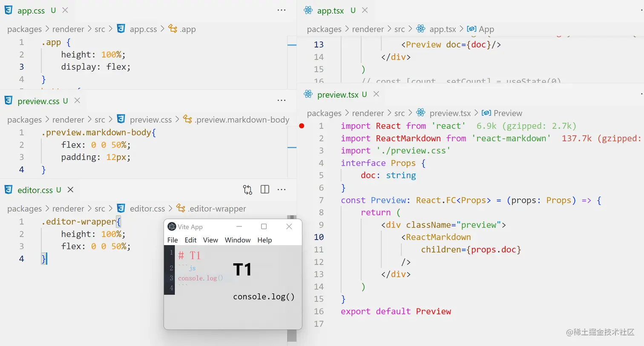The width and height of the screenshot is (644, 346).
Task: Close the editor.css tab
Action: pyautogui.click(x=71, y=189)
